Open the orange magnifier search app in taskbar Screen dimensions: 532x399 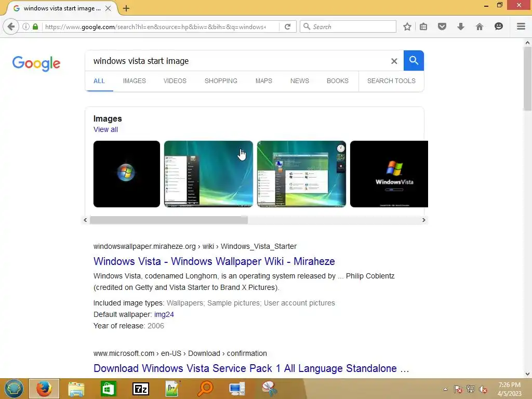(205, 389)
